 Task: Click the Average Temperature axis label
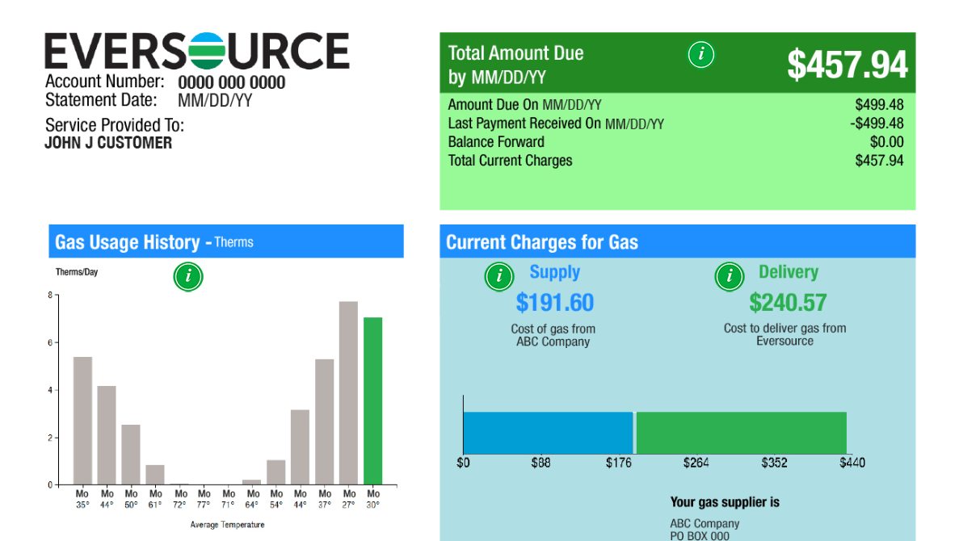[x=227, y=525]
